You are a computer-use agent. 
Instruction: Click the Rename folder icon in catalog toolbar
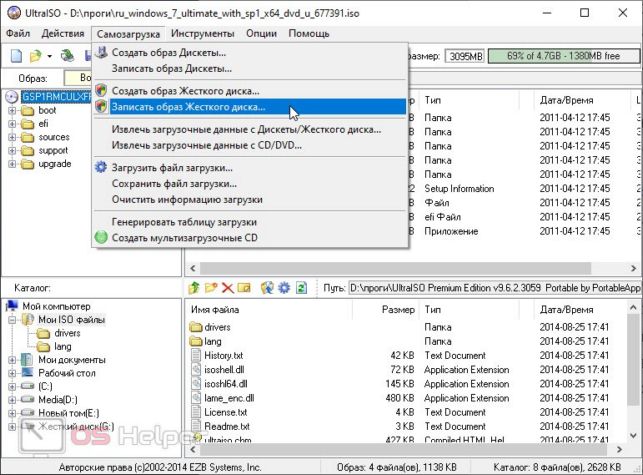pos(244,288)
